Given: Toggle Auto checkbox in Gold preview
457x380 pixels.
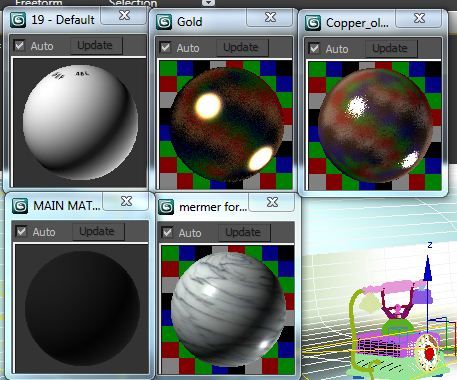Looking at the screenshot, I should 165,47.
